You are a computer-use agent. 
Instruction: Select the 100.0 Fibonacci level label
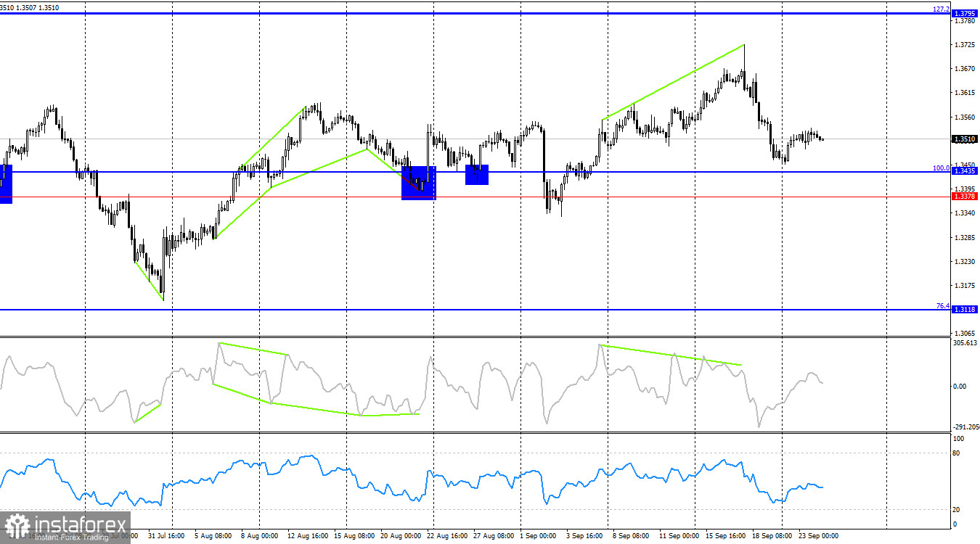point(941,168)
